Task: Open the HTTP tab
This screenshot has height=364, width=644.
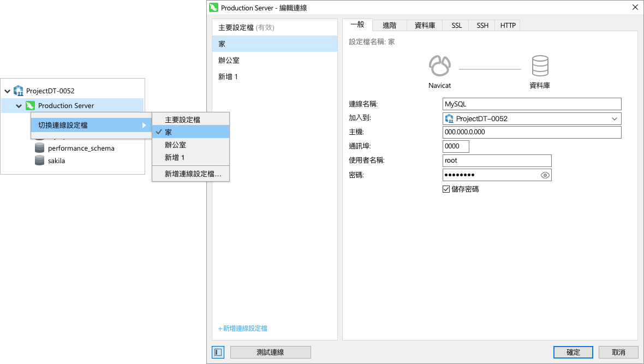Action: (x=508, y=26)
